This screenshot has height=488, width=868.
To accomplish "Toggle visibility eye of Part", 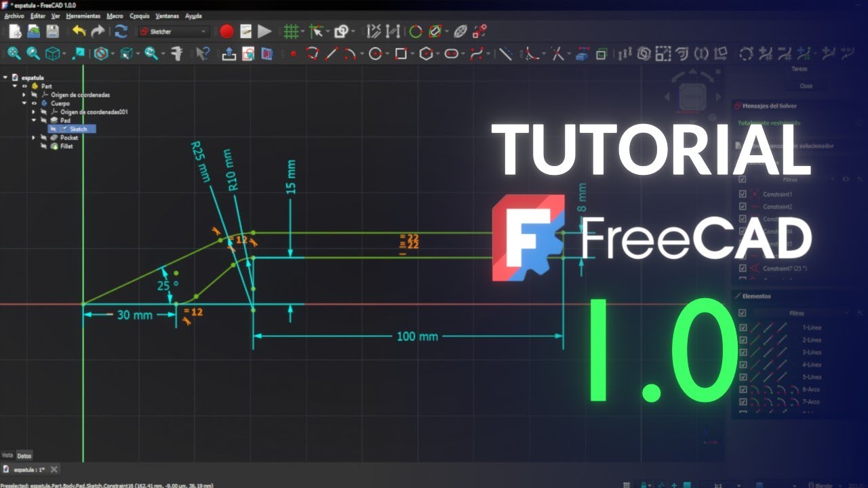I will click(x=25, y=86).
